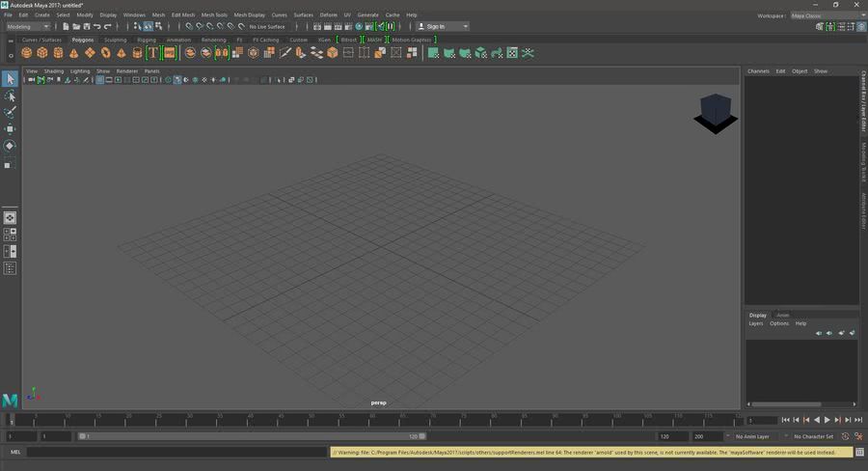Toggle the viewport grid display icon
The width and height of the screenshot is (868, 471).
coord(100,80)
